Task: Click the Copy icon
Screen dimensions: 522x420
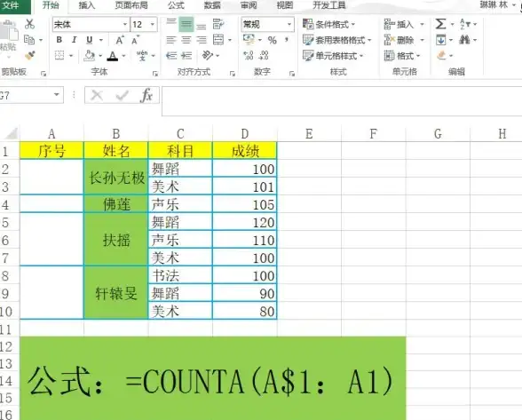Action: click(x=29, y=40)
